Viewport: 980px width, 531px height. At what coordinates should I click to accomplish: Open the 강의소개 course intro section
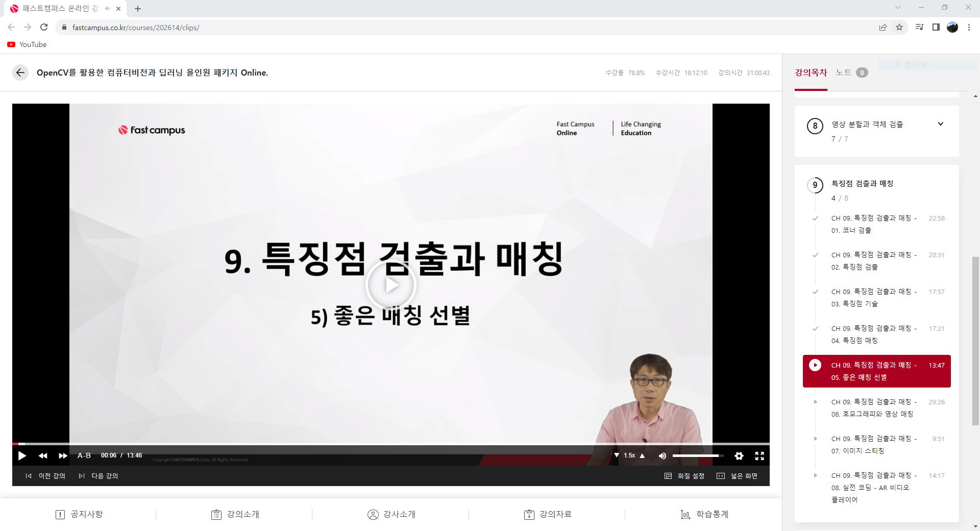pos(235,514)
